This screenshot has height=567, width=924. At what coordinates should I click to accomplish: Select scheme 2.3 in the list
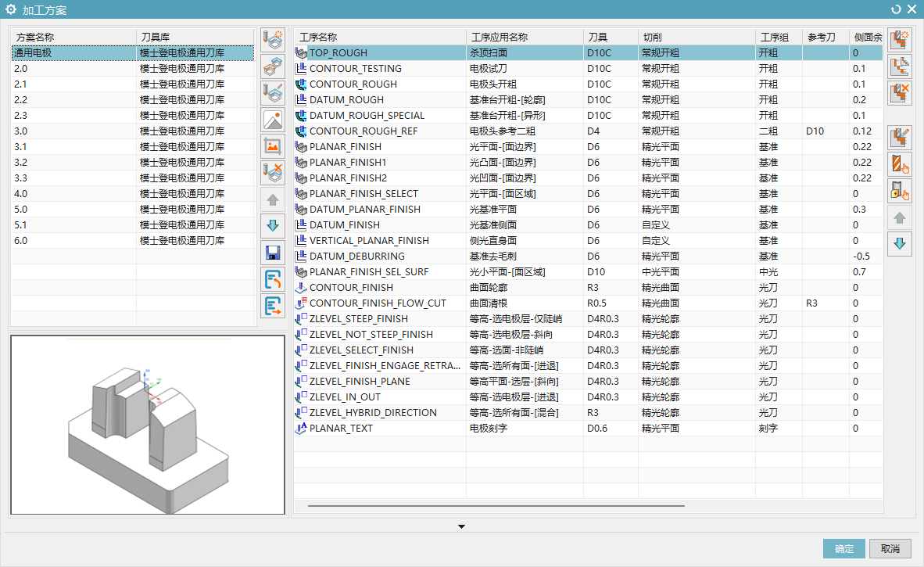coord(133,116)
